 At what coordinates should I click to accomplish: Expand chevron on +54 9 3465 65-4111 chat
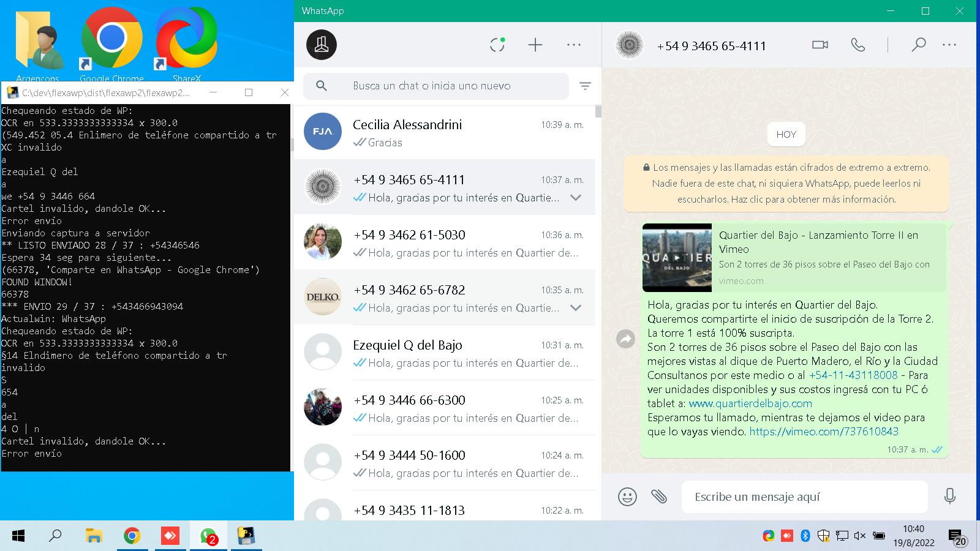coord(576,198)
